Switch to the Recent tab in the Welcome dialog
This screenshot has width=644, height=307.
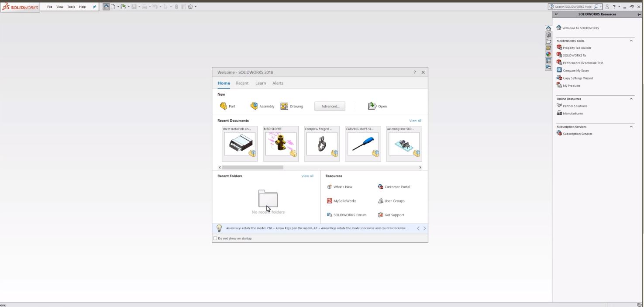pos(242,83)
